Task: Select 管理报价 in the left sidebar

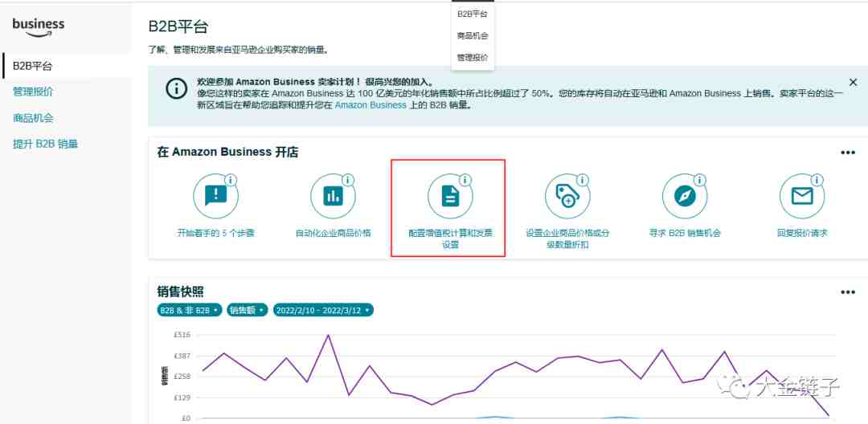Action: tap(33, 92)
